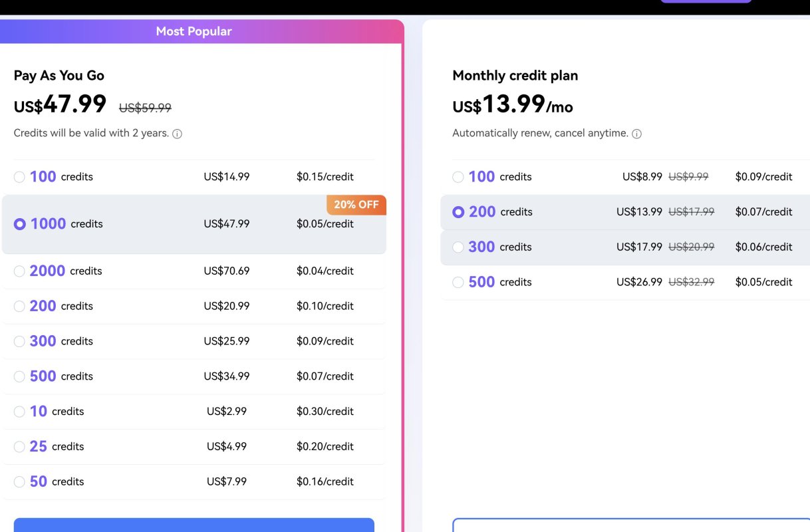The width and height of the screenshot is (810, 532).
Task: Click the orange '20% OFF' badge
Action: (356, 205)
